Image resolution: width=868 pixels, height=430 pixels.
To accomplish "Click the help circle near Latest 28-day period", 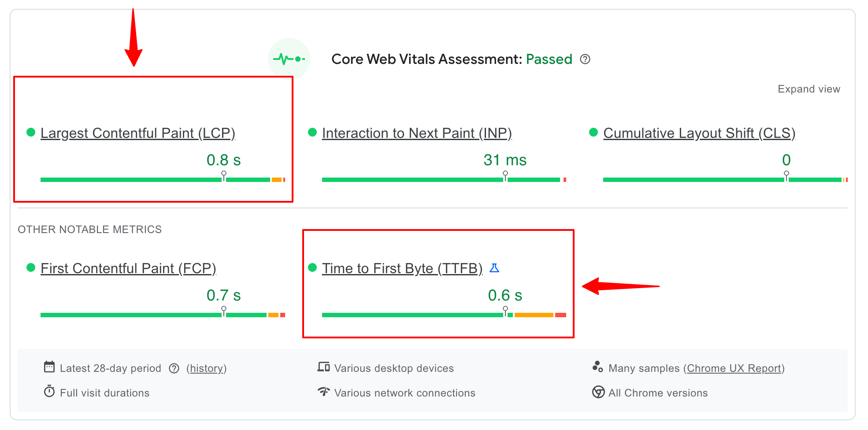I will pos(174,367).
